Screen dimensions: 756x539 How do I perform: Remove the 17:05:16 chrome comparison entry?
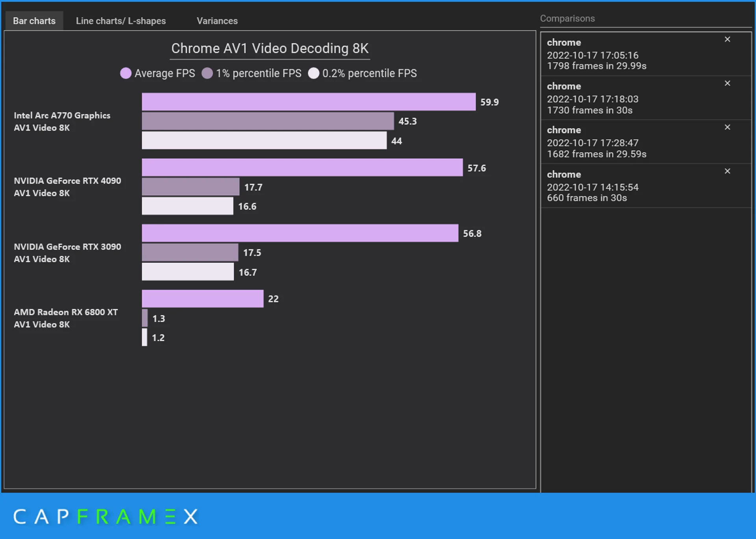pyautogui.click(x=727, y=39)
